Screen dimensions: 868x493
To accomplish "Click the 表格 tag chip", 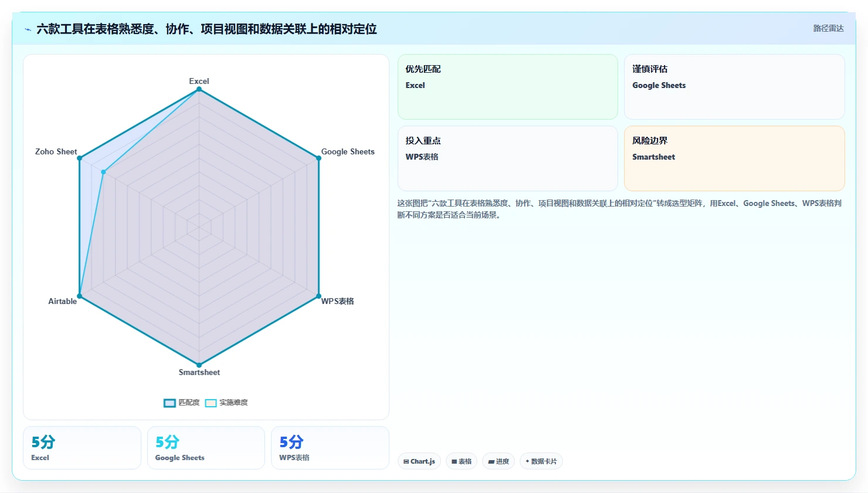I will pos(462,461).
